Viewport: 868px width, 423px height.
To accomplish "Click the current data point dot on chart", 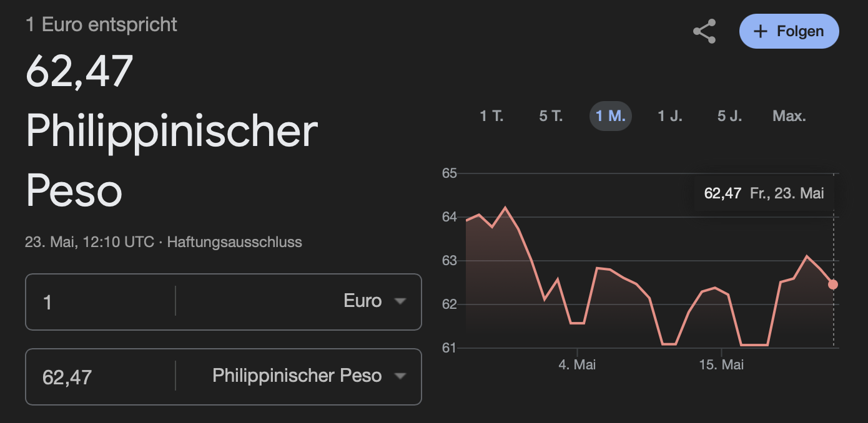I will point(833,284).
